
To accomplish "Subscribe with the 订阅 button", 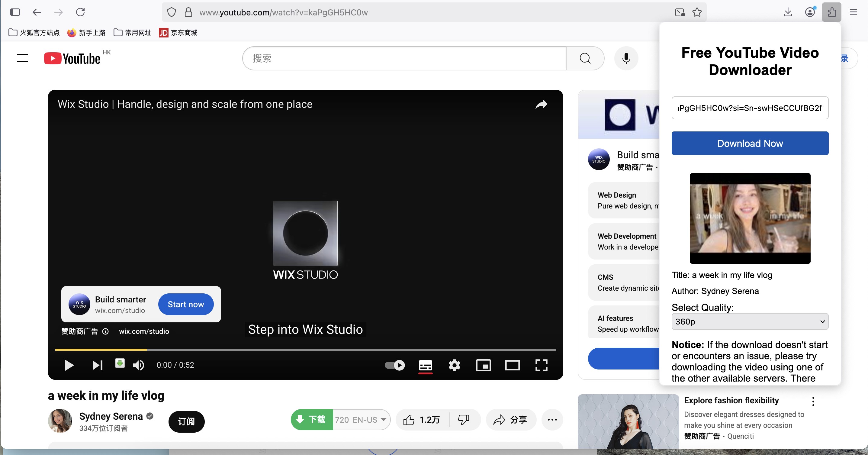I will pyautogui.click(x=186, y=421).
